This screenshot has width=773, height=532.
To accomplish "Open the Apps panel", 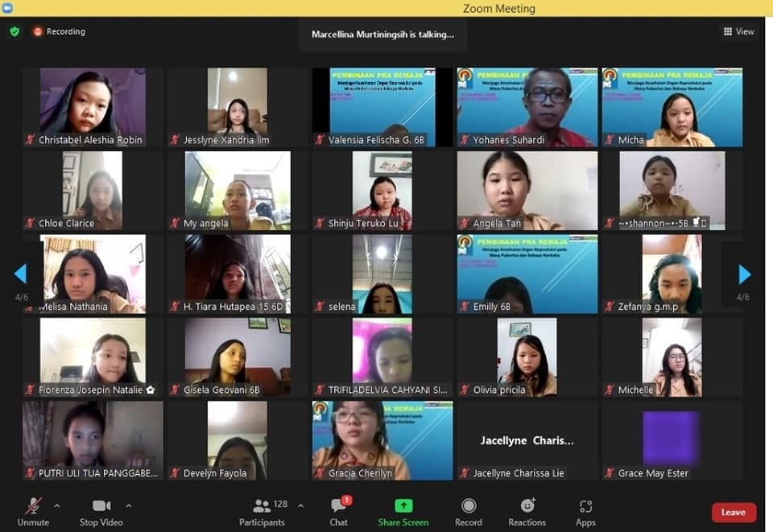I will click(585, 506).
